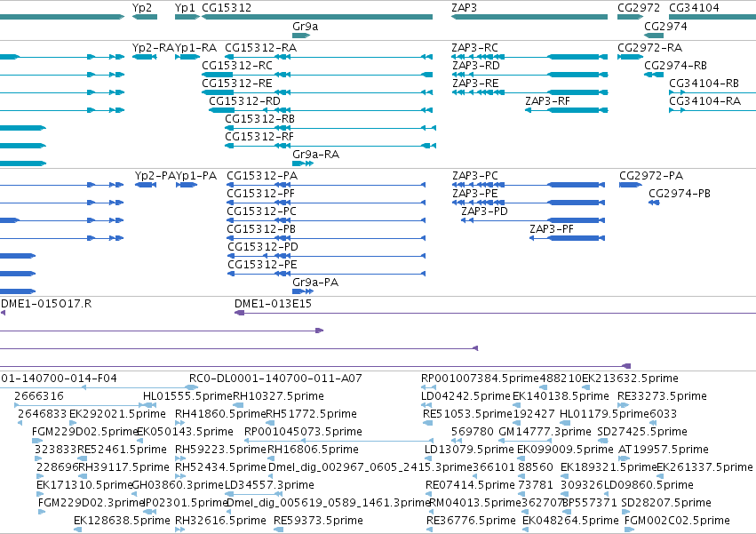Click the ZAP3 gene label
The height and width of the screenshot is (534, 756).
(464, 8)
